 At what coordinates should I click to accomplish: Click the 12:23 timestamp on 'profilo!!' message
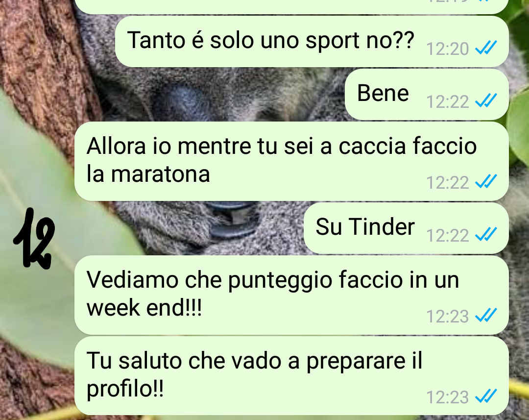point(448,397)
